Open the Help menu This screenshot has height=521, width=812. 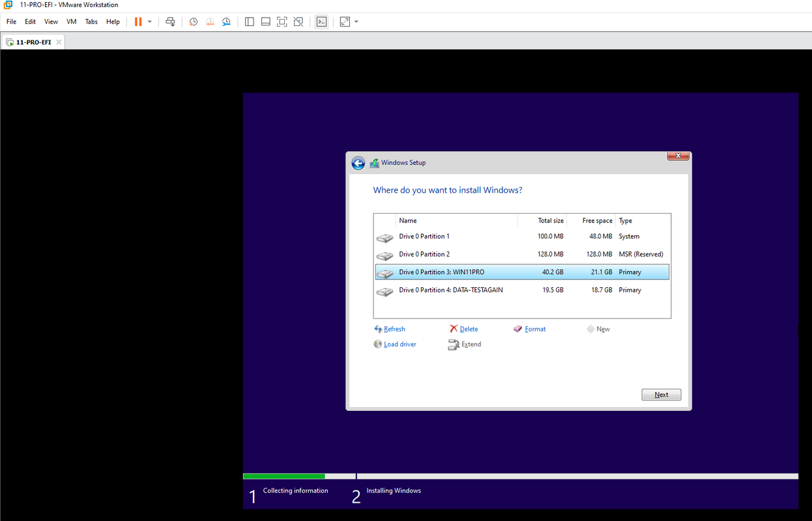tap(113, 21)
